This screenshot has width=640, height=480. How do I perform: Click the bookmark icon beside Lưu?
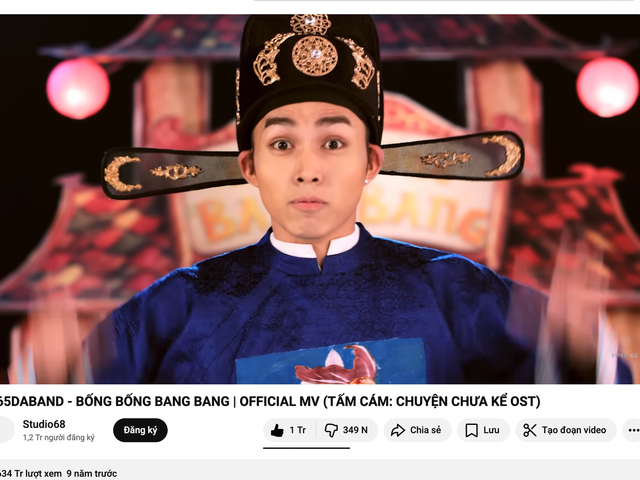tap(471, 430)
